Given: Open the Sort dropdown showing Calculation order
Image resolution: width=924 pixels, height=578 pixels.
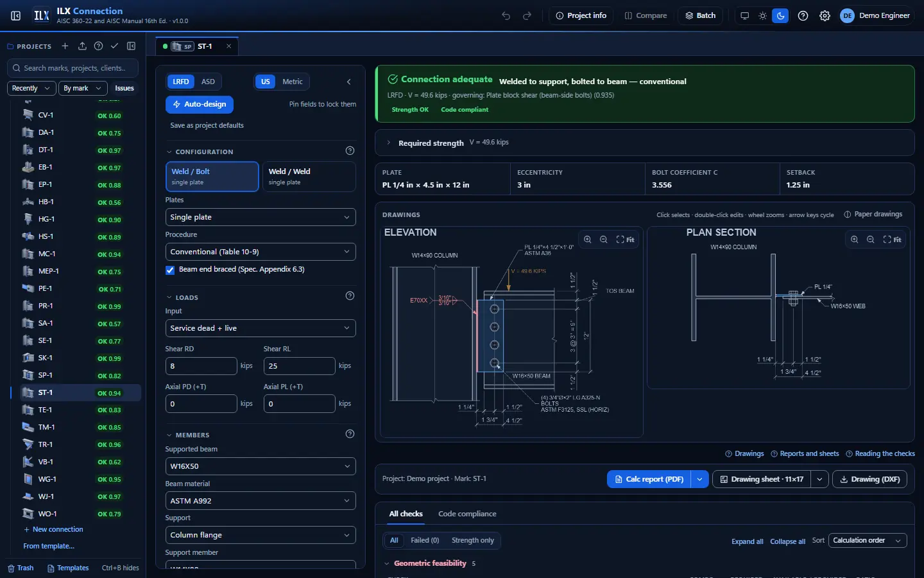Looking at the screenshot, I should tap(868, 541).
